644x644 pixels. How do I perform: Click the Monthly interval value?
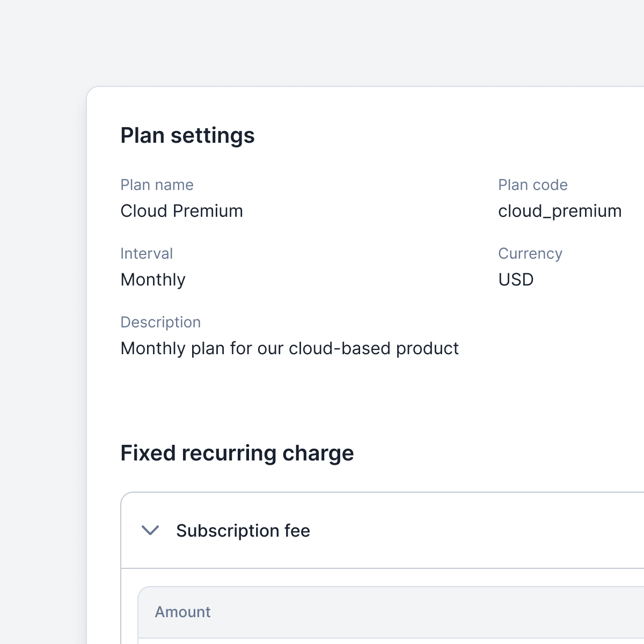pos(153,280)
